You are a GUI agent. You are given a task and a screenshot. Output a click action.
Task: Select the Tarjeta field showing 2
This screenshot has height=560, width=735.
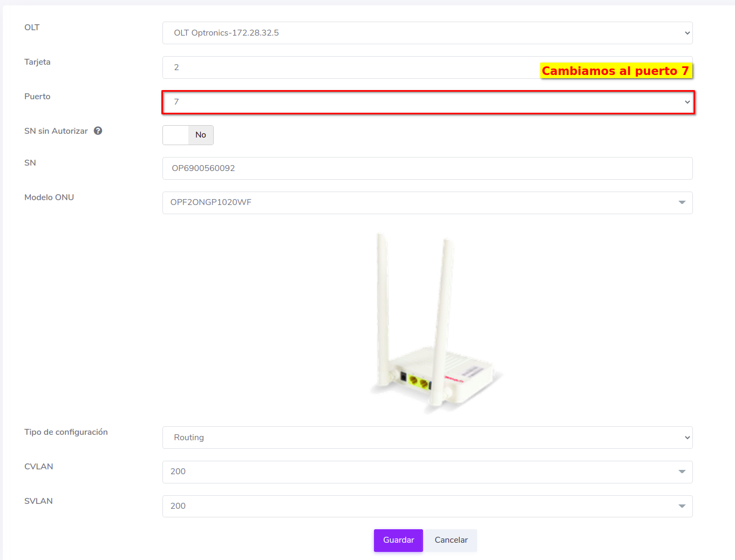tap(351, 67)
